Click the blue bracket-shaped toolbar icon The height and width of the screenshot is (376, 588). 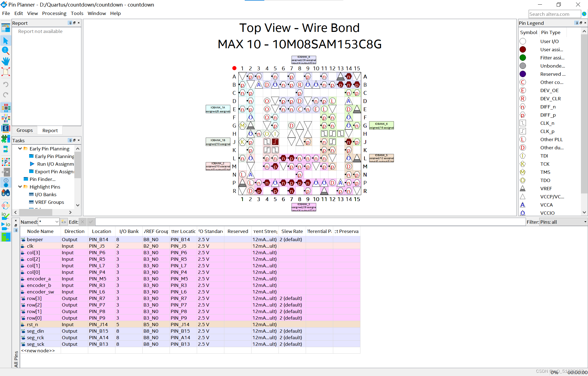click(6, 149)
